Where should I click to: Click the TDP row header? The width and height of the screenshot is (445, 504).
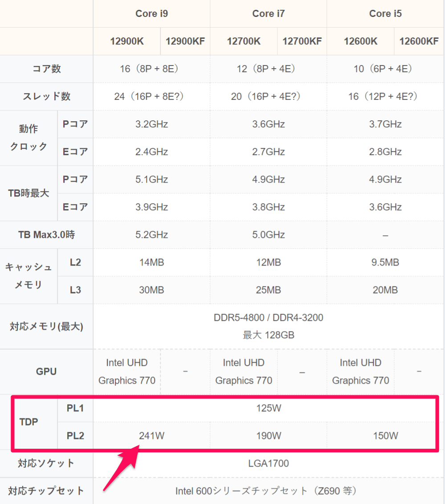pos(29,422)
